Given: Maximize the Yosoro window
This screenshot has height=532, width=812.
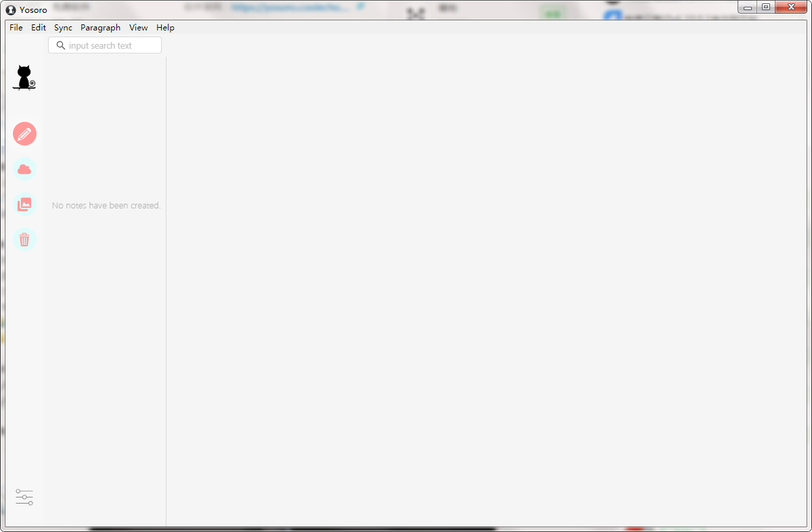Looking at the screenshot, I should 765,7.
